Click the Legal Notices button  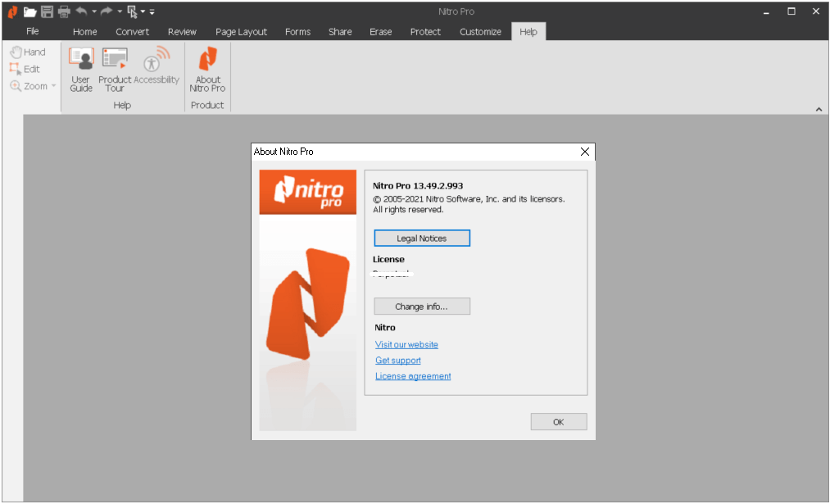tap(422, 238)
